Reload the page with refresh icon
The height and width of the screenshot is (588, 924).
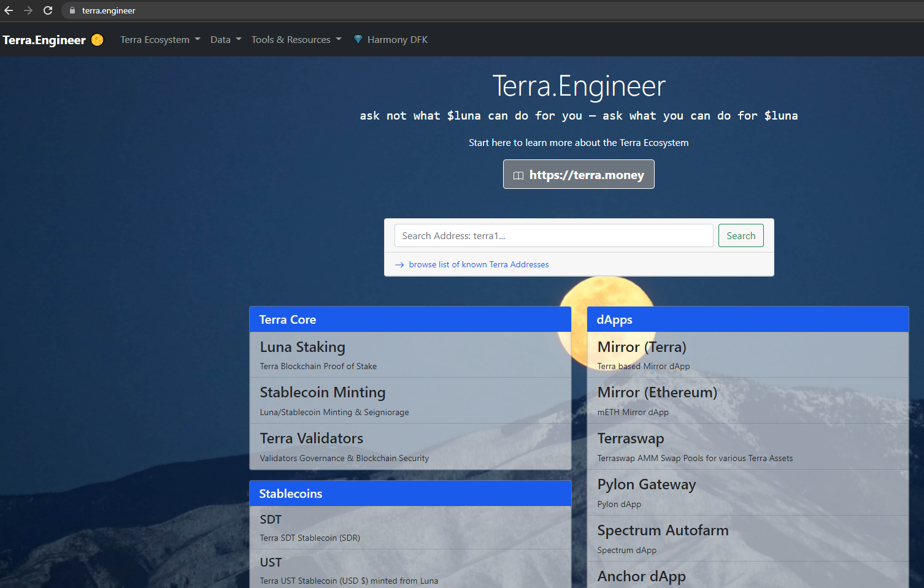point(48,10)
